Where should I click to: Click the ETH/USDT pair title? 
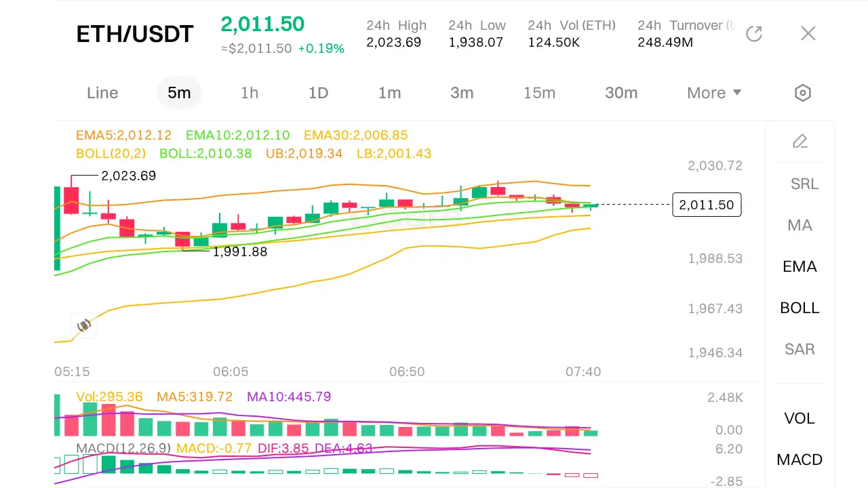click(135, 34)
